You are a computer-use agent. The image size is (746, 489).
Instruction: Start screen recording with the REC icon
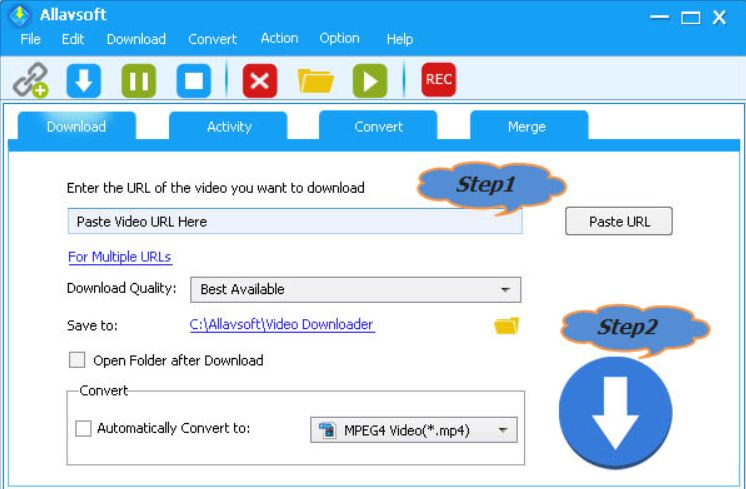point(438,79)
